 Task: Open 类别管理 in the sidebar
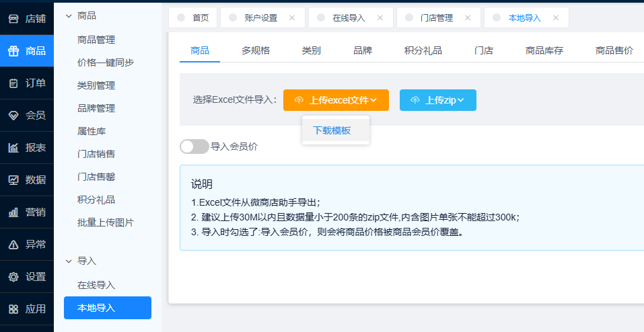96,86
